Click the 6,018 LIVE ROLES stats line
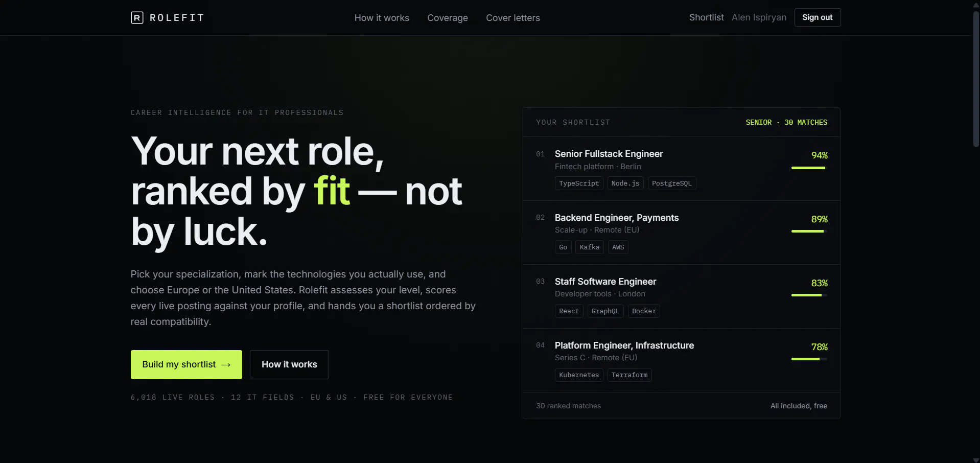The image size is (980, 463). point(291,398)
